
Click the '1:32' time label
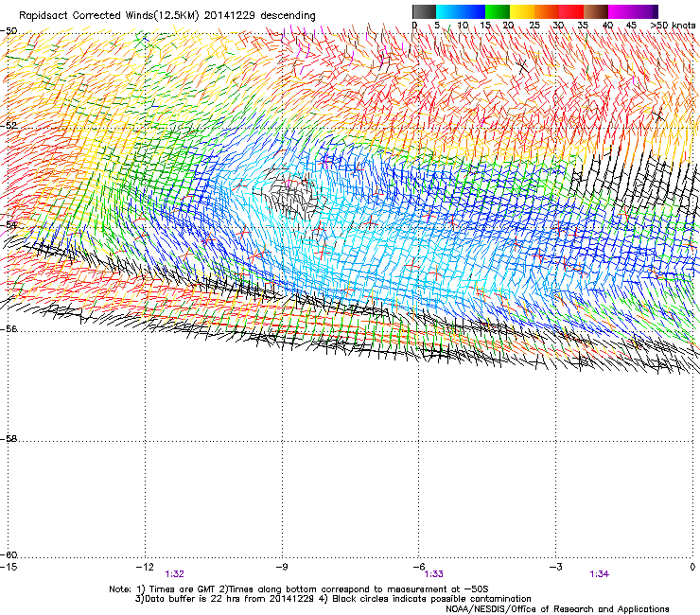tap(174, 574)
